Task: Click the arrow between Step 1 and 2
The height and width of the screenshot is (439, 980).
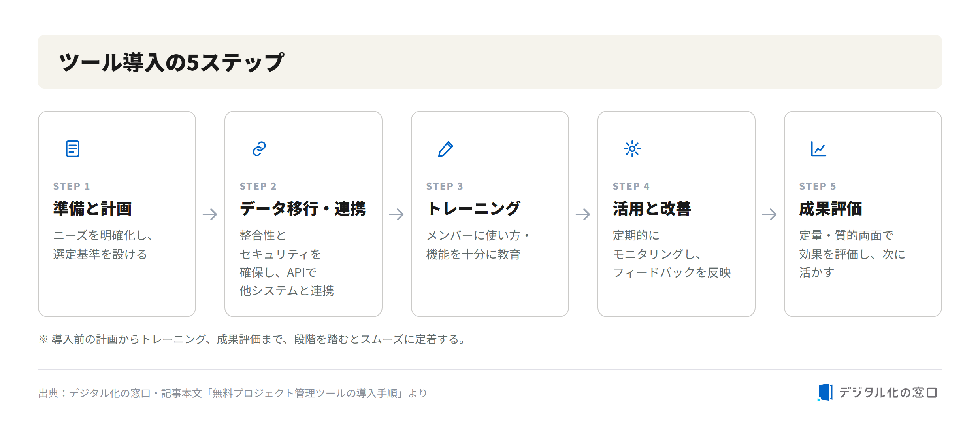Action: pos(210,214)
